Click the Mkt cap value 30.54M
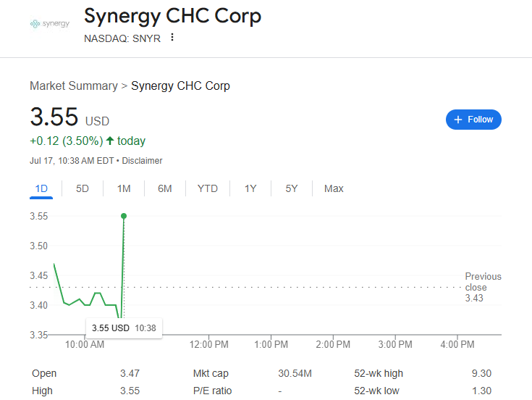The width and height of the screenshot is (532, 400). tap(295, 373)
